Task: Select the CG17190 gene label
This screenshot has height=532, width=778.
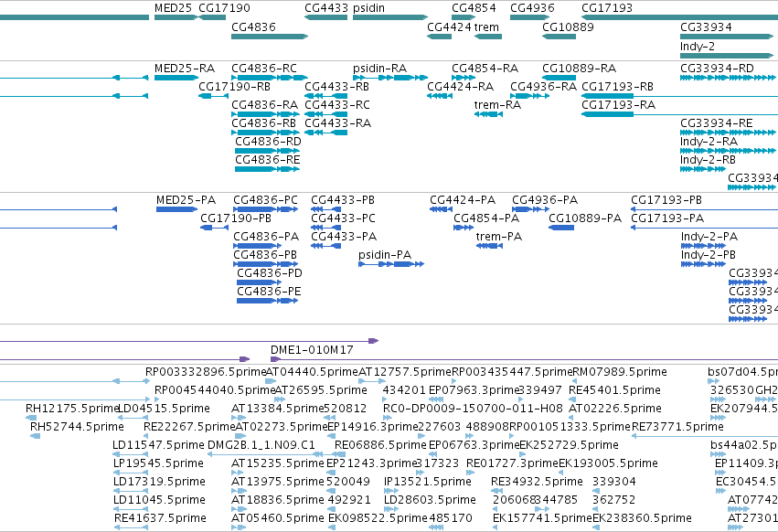Action: point(224,8)
